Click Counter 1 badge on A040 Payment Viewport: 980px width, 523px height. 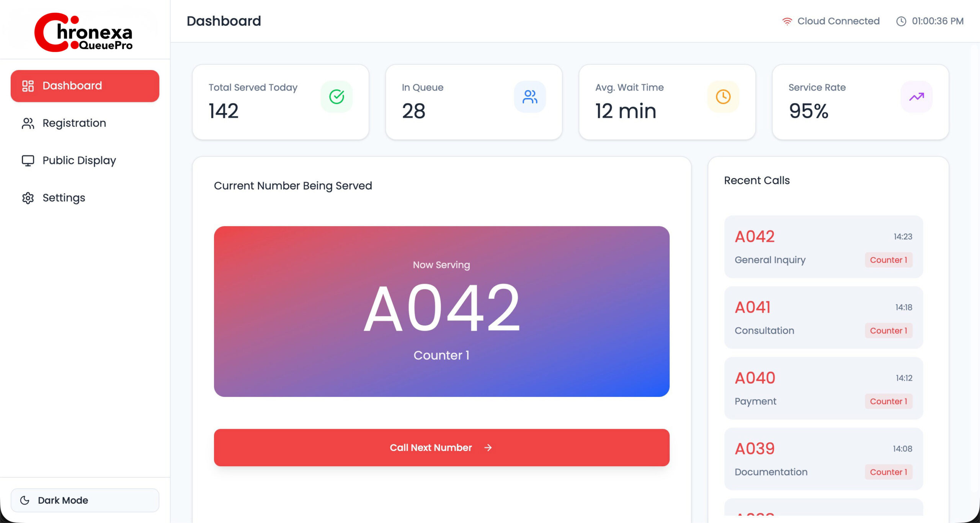point(888,401)
